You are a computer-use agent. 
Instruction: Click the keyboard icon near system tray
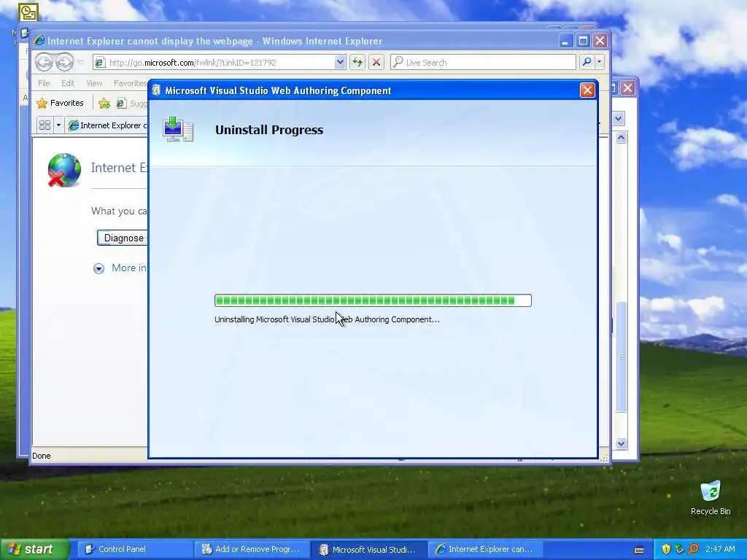pyautogui.click(x=639, y=550)
